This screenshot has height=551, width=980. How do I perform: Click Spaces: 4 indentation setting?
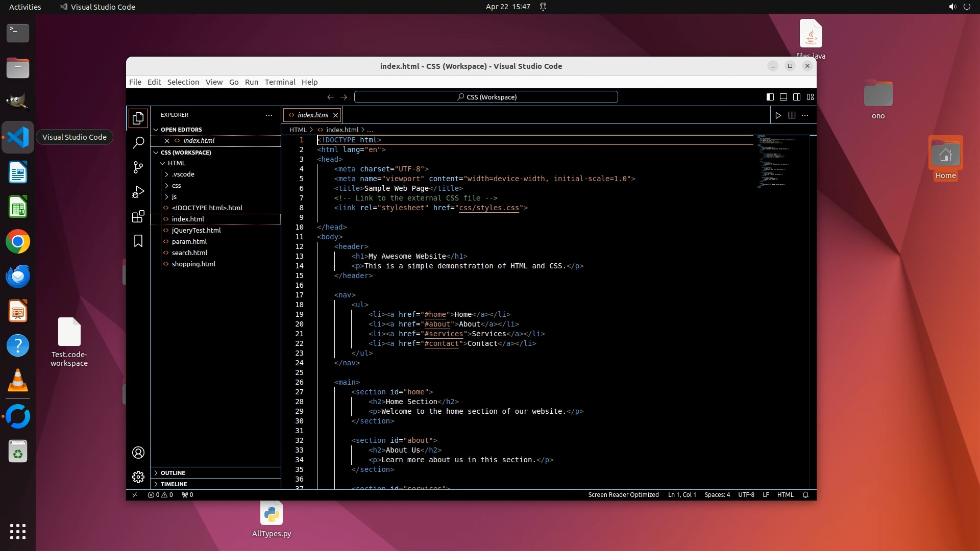tap(717, 495)
